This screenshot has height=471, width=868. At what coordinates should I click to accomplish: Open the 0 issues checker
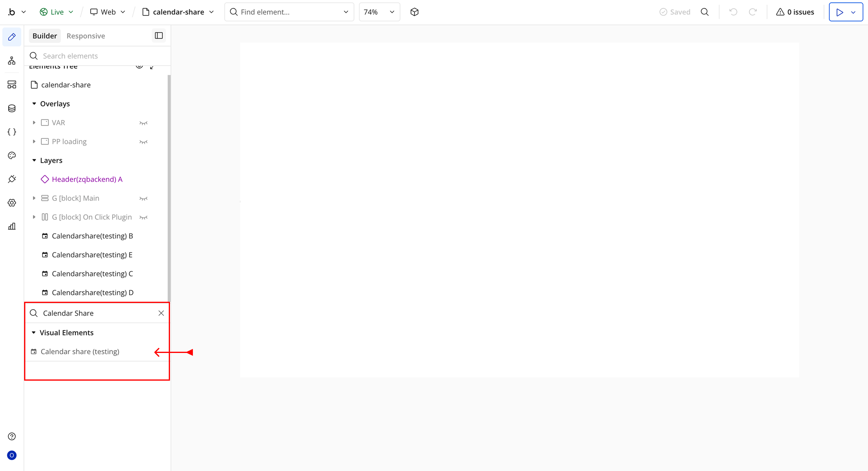[795, 12]
